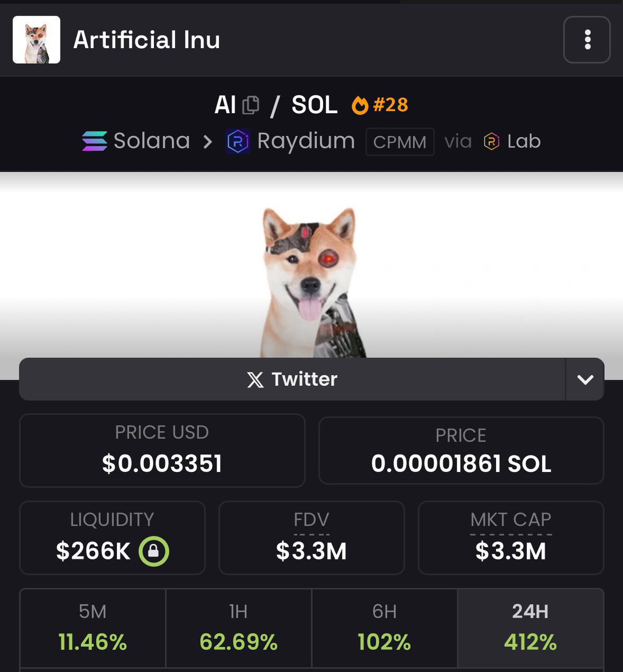Image resolution: width=623 pixels, height=672 pixels.
Task: Copy the AI token address icon
Action: click(x=251, y=105)
